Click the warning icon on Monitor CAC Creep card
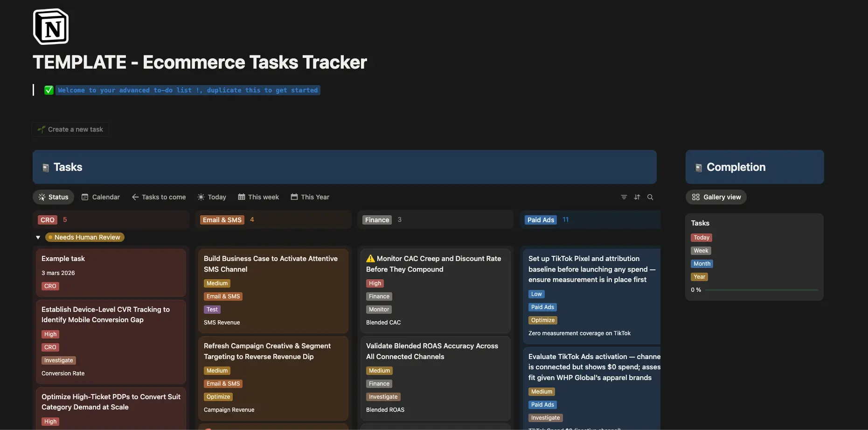The image size is (868, 430). click(371, 259)
